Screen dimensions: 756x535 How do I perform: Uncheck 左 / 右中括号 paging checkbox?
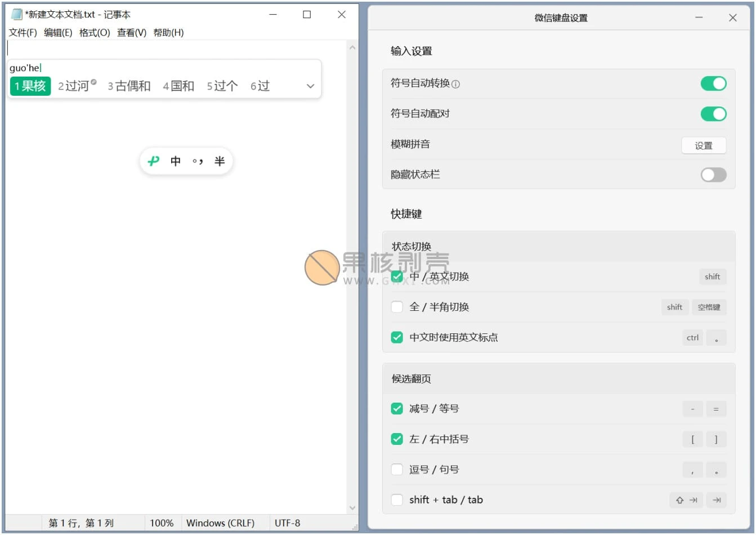397,439
